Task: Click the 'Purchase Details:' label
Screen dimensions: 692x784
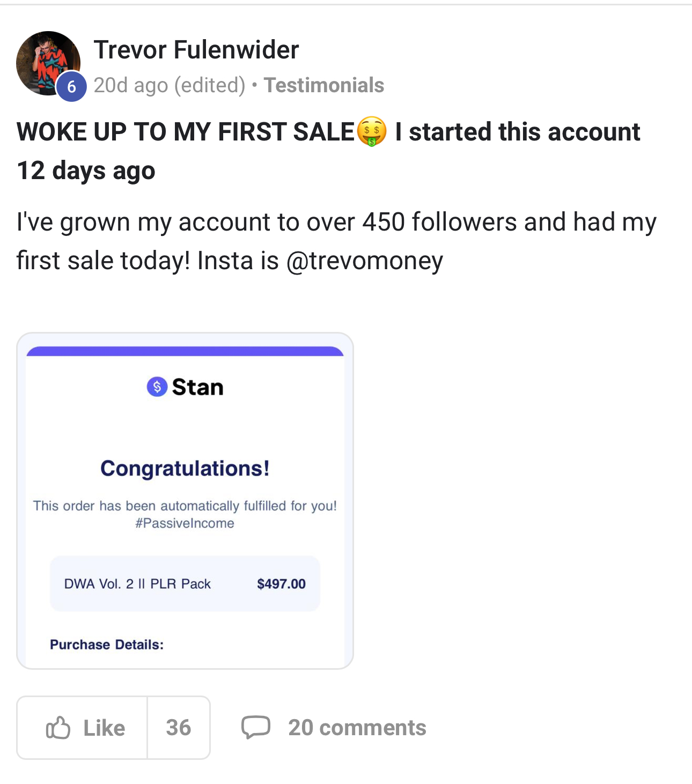Action: tap(107, 645)
